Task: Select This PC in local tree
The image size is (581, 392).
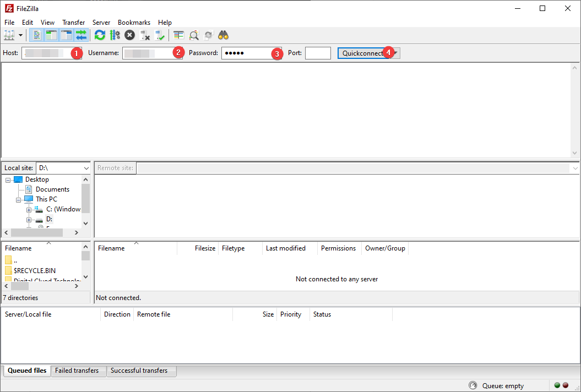Action: click(46, 199)
